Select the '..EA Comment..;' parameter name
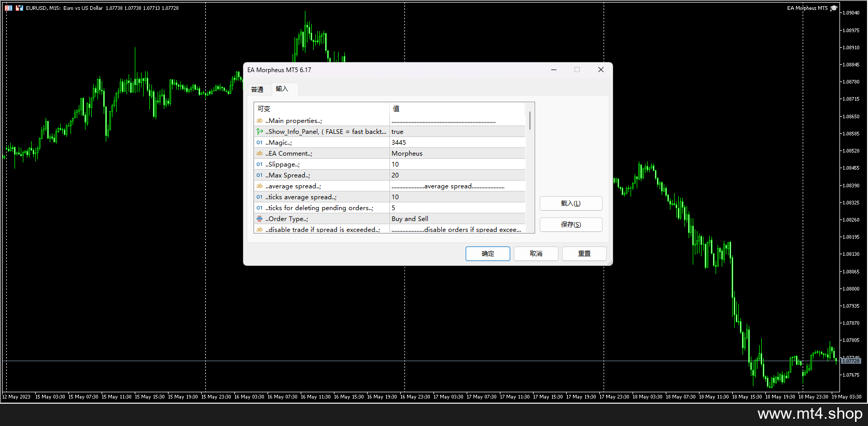This screenshot has height=426, width=868. point(289,154)
